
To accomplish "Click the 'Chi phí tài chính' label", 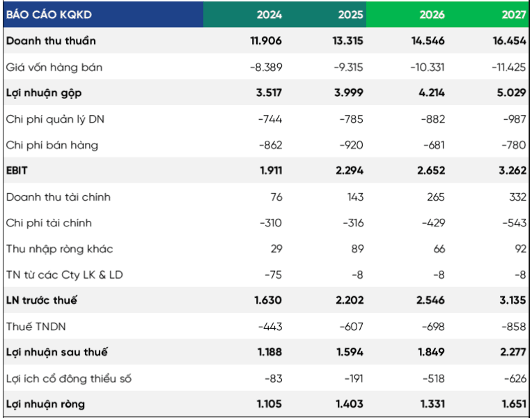I will tap(49, 223).
